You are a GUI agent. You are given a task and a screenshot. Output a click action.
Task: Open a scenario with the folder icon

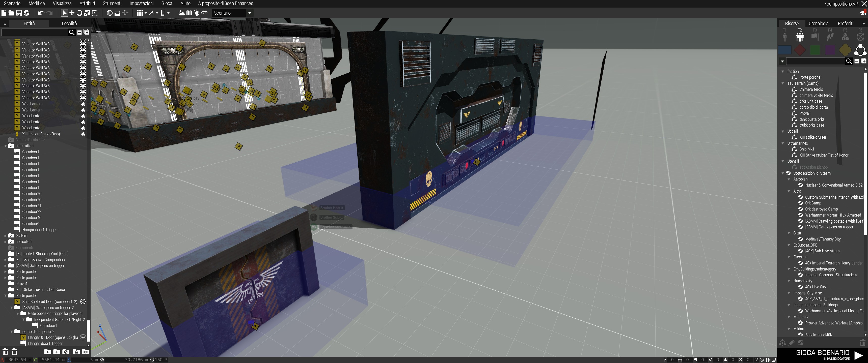pos(11,13)
